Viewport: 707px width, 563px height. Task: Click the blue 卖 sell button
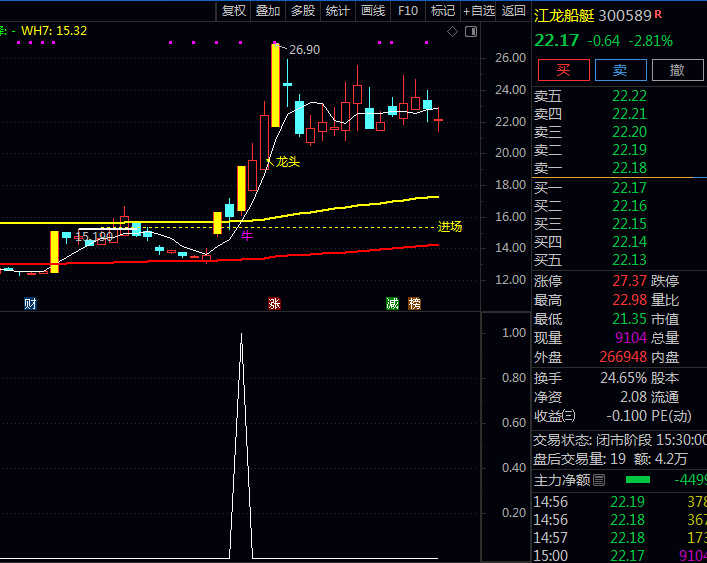(x=620, y=70)
